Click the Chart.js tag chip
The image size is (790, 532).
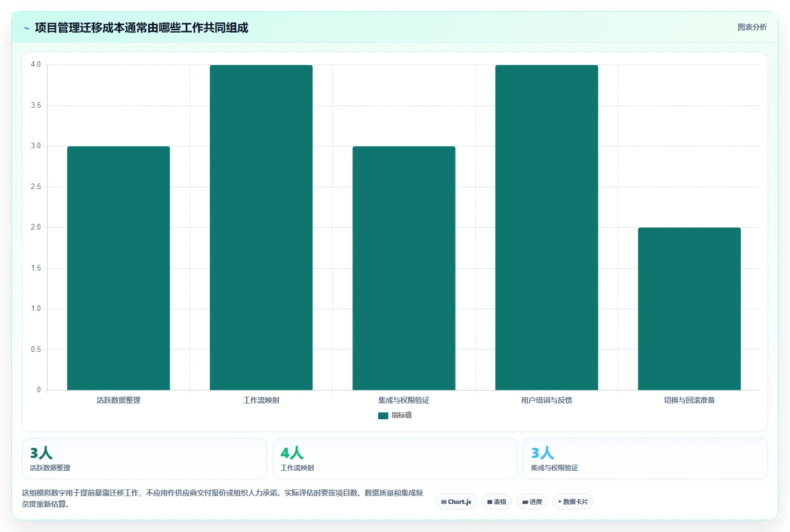click(456, 502)
